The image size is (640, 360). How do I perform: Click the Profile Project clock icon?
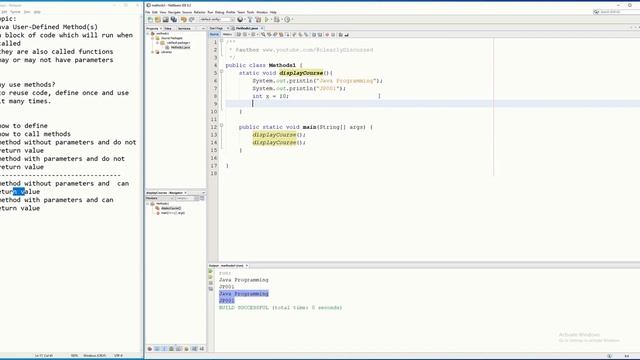tap(287, 19)
